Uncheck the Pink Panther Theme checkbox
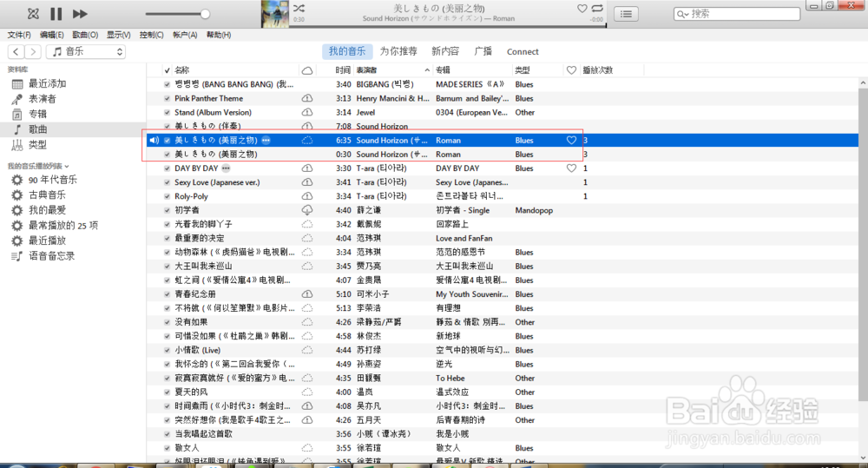The image size is (868, 468). pyautogui.click(x=168, y=99)
